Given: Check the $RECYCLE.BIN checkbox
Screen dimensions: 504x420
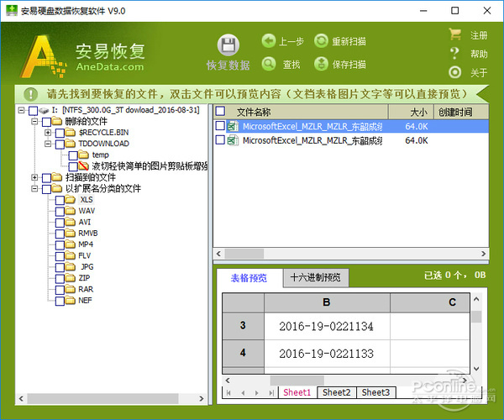Looking at the screenshot, I should (60, 133).
